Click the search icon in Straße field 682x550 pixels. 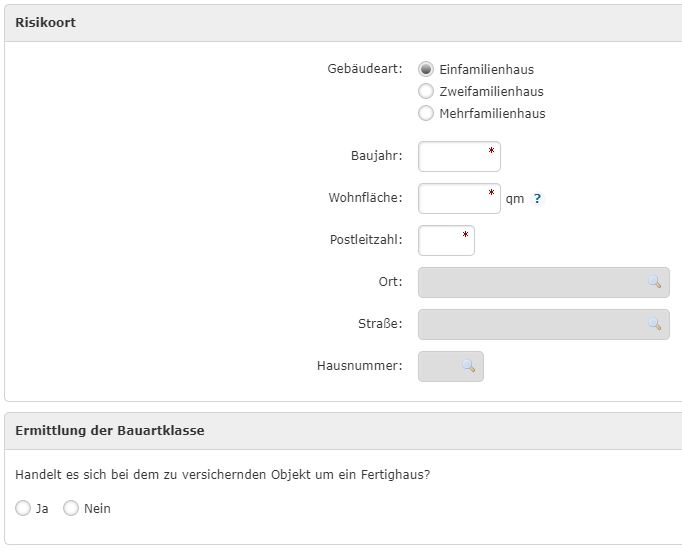(x=655, y=324)
